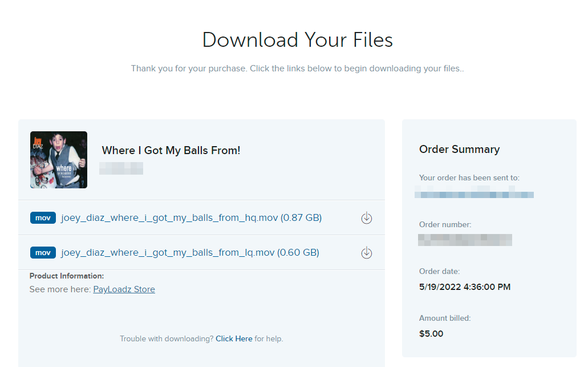The image size is (588, 367).
Task: Click the "Download Your Files" heading
Action: 297,40
